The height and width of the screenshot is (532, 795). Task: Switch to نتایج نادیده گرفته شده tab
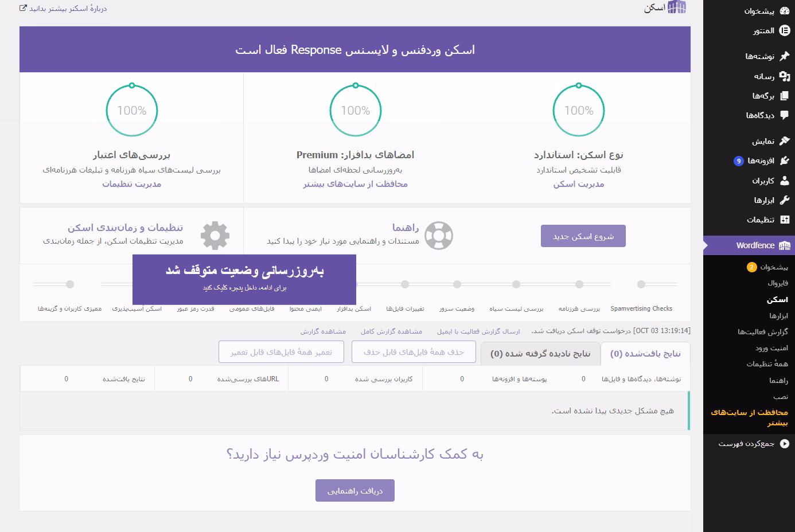pyautogui.click(x=540, y=354)
